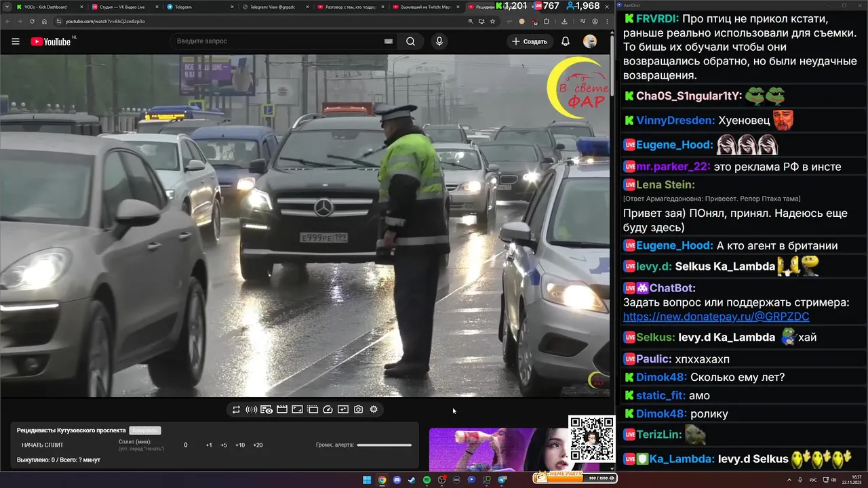Viewport: 868px width, 488px height.
Task: Open donatepay link in chat
Action: [x=716, y=317]
